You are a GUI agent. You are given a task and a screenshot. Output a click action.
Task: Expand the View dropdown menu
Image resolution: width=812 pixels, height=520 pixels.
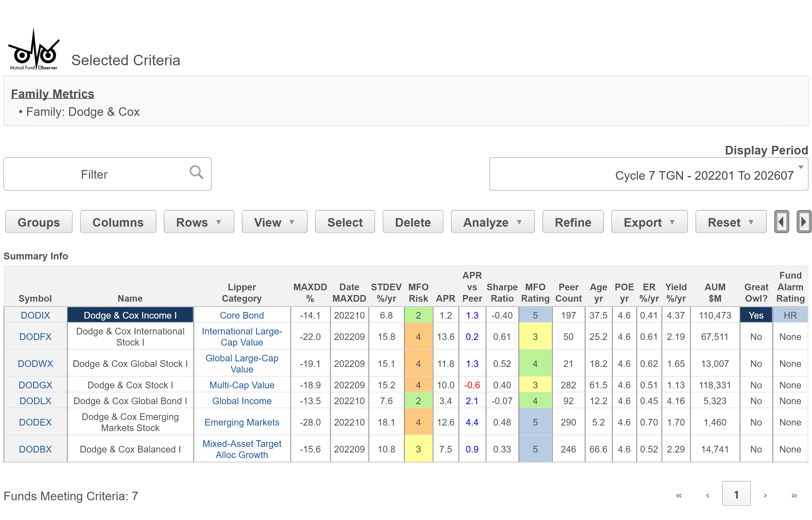pos(274,222)
